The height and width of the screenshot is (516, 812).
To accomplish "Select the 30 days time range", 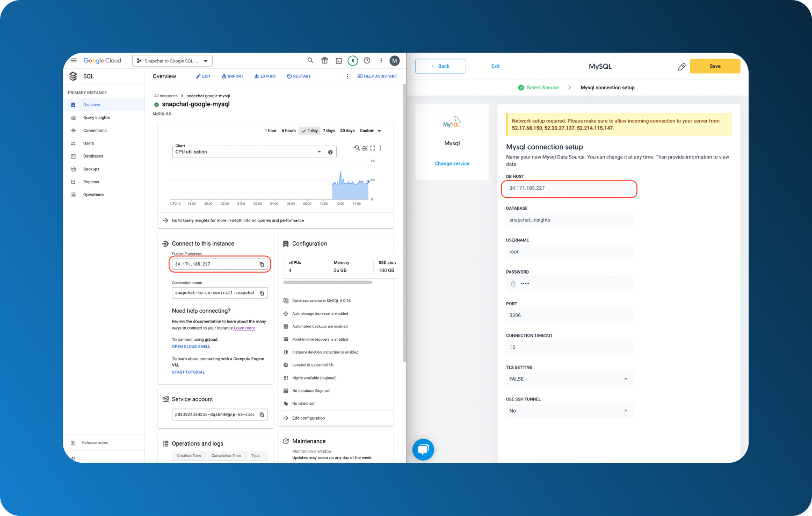I will point(347,131).
